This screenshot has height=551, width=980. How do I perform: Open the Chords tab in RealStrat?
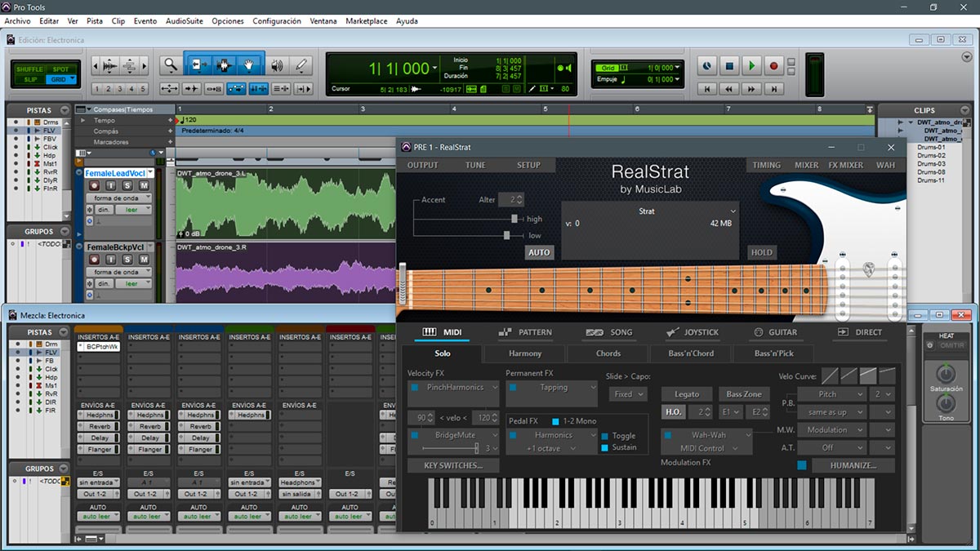[x=608, y=353]
